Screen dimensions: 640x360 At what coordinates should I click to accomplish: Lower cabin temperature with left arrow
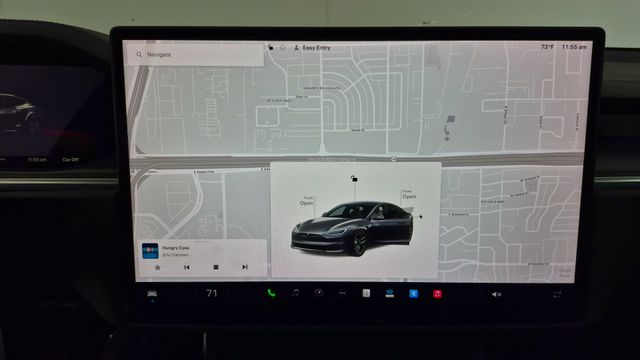(x=196, y=293)
